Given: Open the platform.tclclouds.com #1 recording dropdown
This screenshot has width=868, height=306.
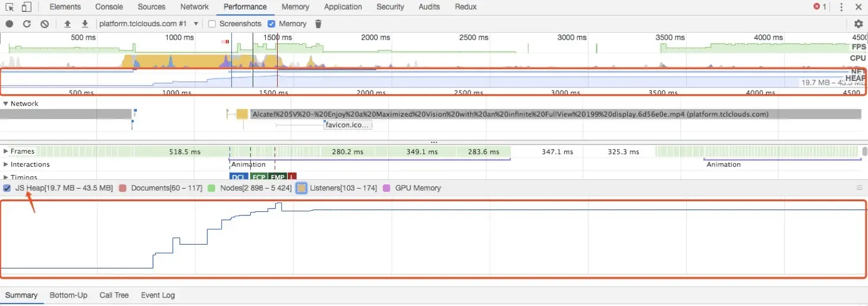Looking at the screenshot, I should 148,24.
